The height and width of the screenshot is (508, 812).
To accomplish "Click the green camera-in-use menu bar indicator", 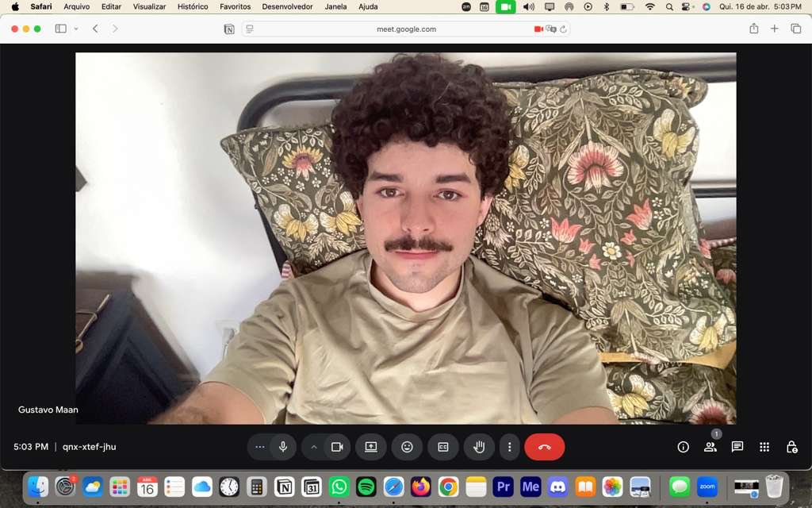I will 505,6.
